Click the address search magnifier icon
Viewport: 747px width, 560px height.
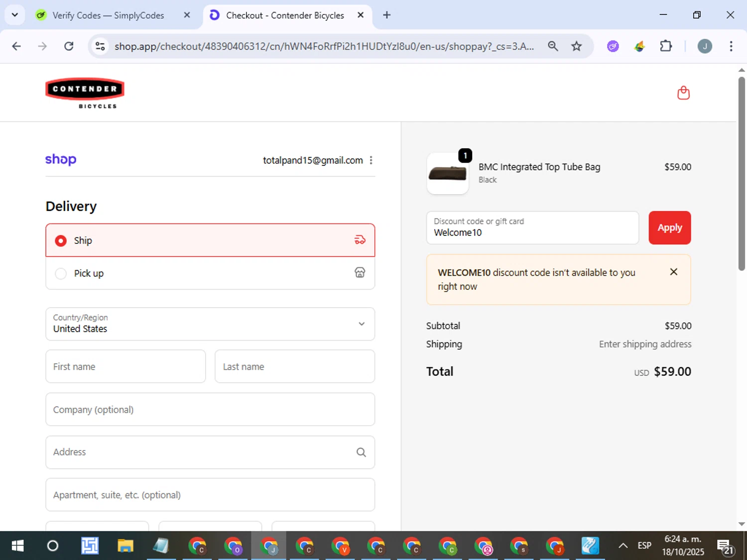(361, 452)
